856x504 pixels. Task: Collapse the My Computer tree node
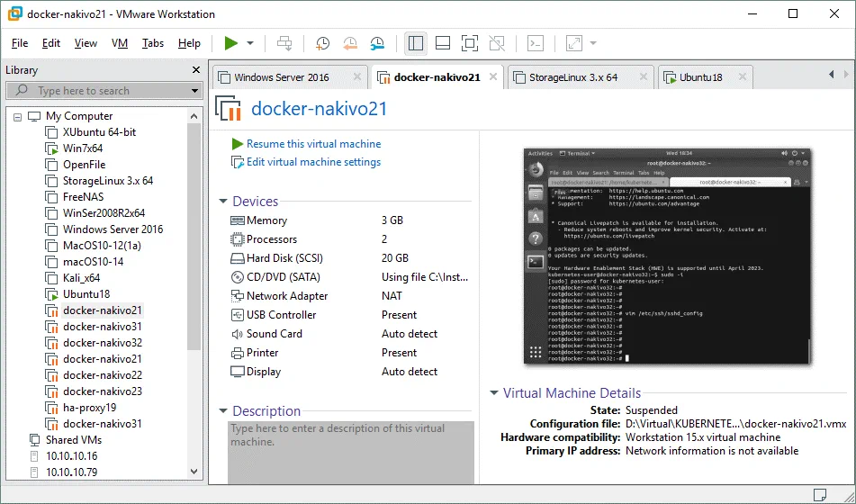(18, 116)
